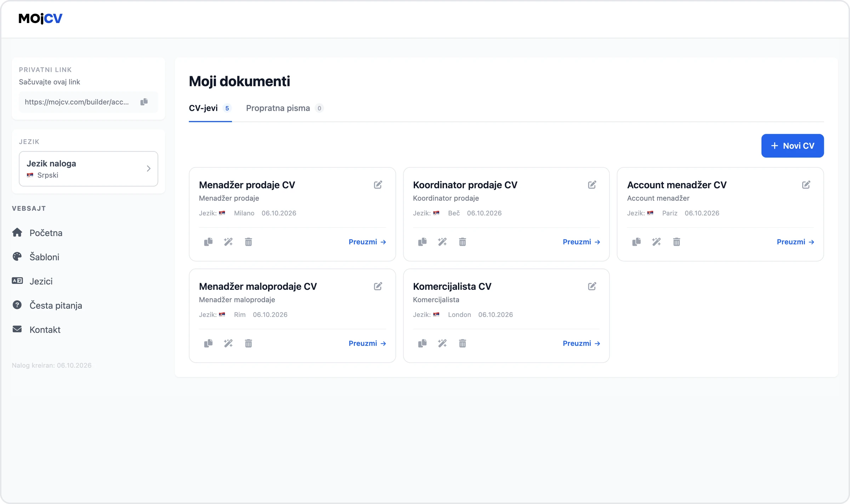Delete the Menadžer prodaje CV
This screenshot has width=850, height=504.
(x=249, y=242)
